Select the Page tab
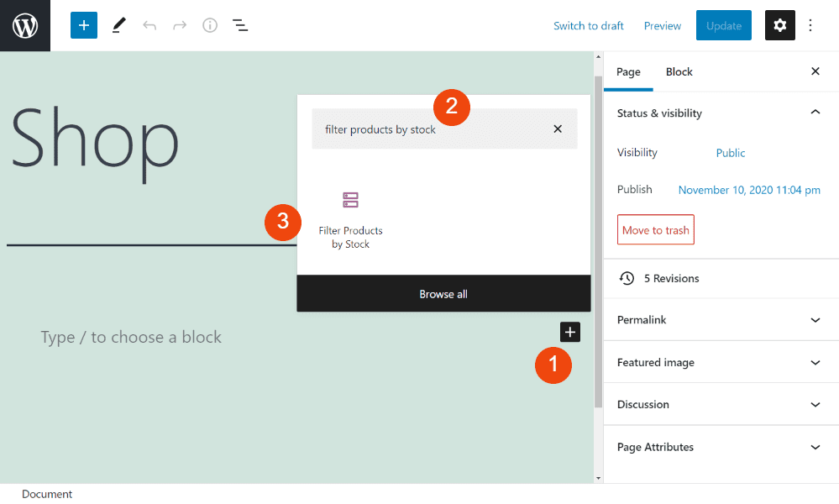This screenshot has height=504, width=839. [628, 72]
